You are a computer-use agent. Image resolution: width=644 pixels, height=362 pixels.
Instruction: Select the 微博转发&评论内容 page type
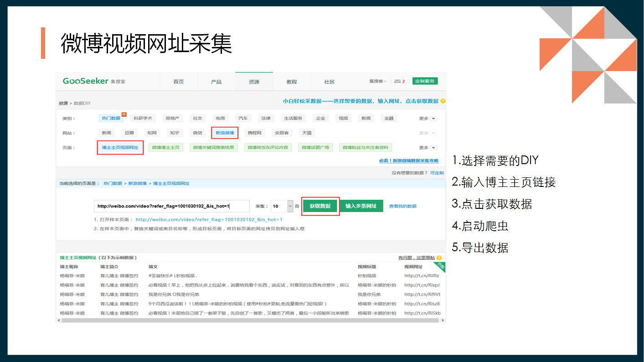(x=268, y=147)
